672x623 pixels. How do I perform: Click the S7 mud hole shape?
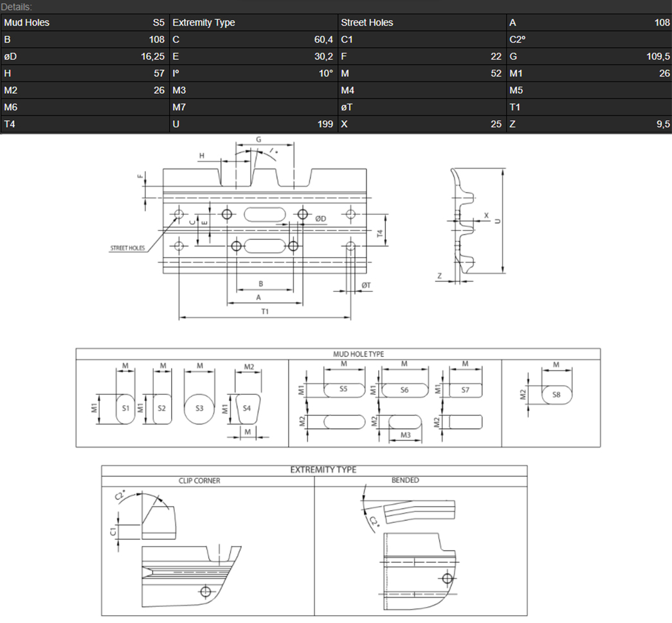[465, 390]
